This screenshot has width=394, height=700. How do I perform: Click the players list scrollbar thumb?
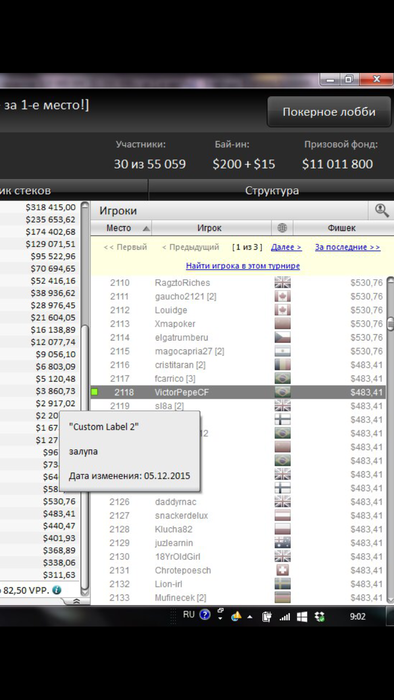click(x=390, y=323)
